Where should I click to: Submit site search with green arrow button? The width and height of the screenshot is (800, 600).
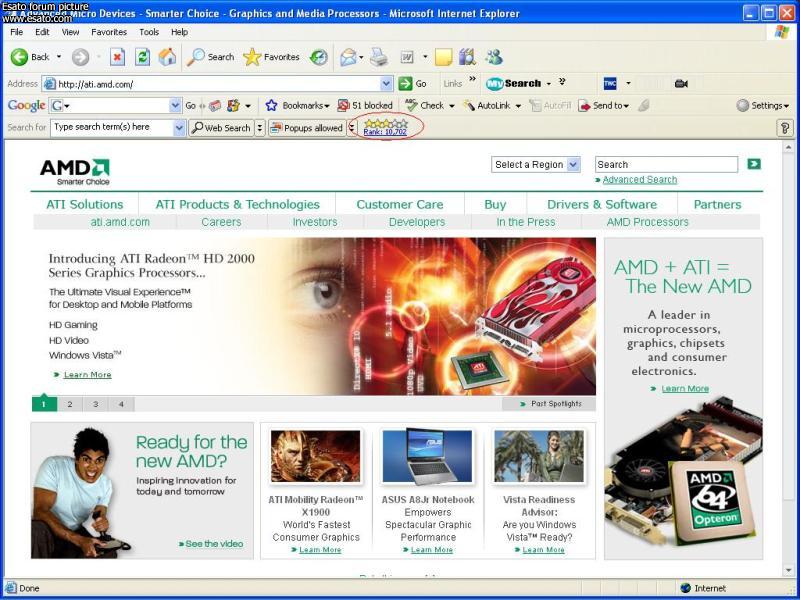754,164
